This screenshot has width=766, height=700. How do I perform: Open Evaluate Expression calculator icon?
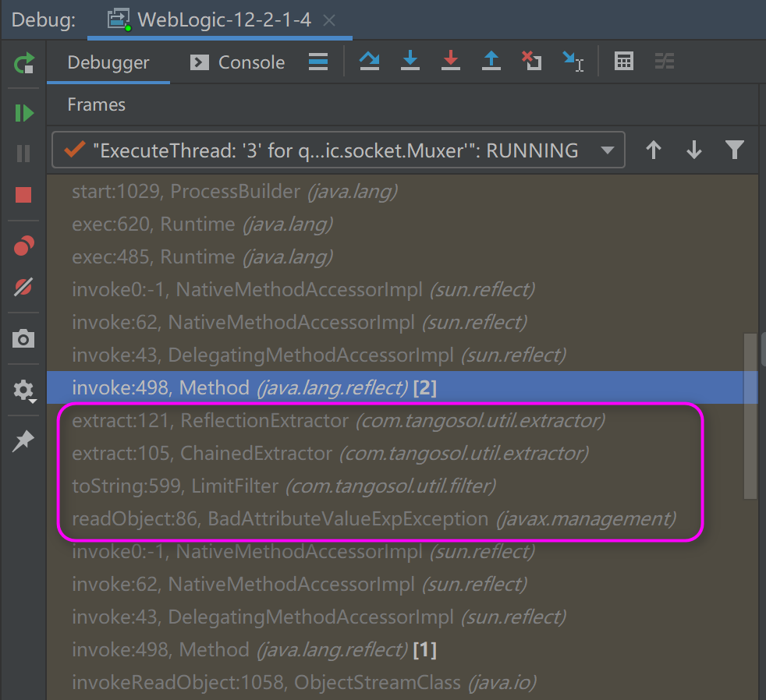pos(624,61)
